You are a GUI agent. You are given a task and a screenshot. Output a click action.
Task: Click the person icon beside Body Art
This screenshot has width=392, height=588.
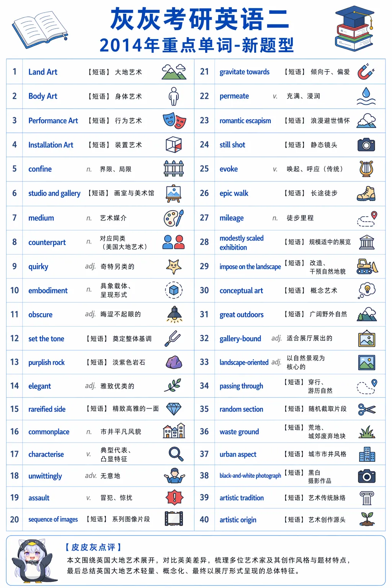[x=174, y=96]
